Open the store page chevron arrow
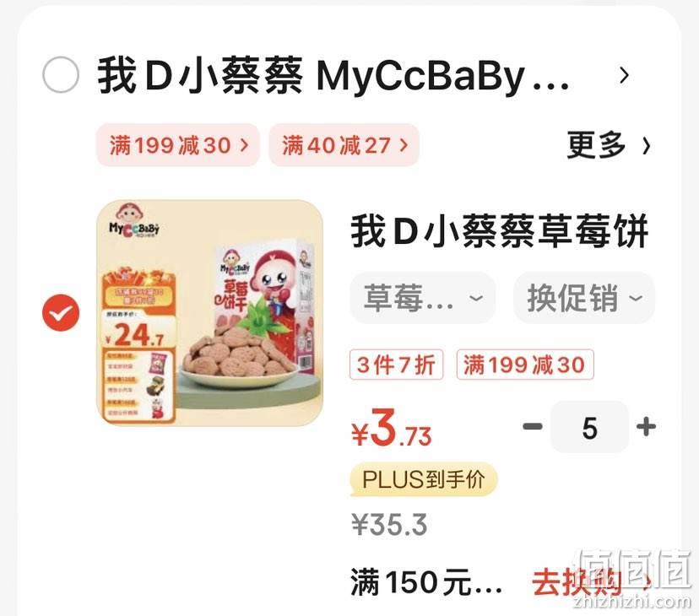Image resolution: width=699 pixels, height=616 pixels. [625, 76]
